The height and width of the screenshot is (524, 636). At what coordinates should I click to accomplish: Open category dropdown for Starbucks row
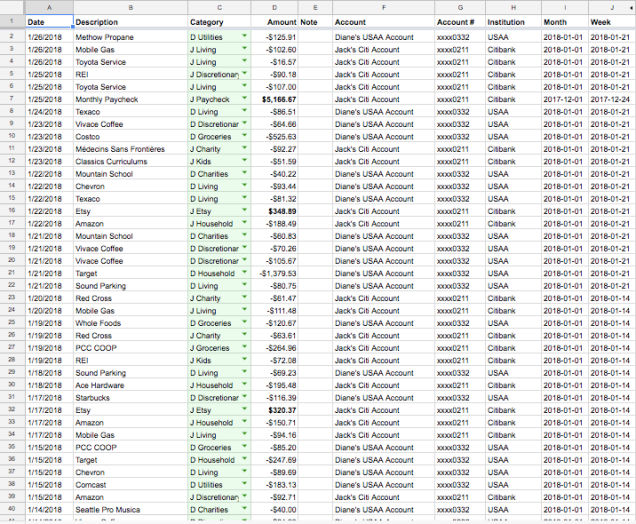pos(244,397)
